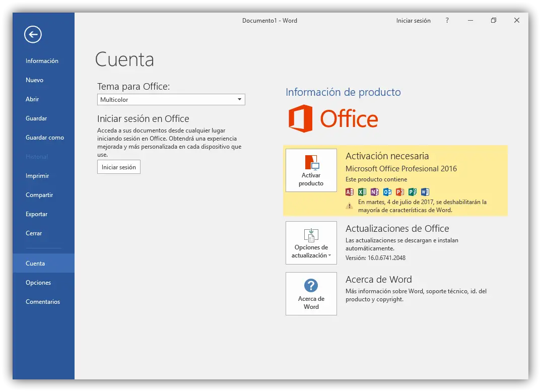Close the Word window
The width and height of the screenshot is (541, 392).
pos(516,20)
